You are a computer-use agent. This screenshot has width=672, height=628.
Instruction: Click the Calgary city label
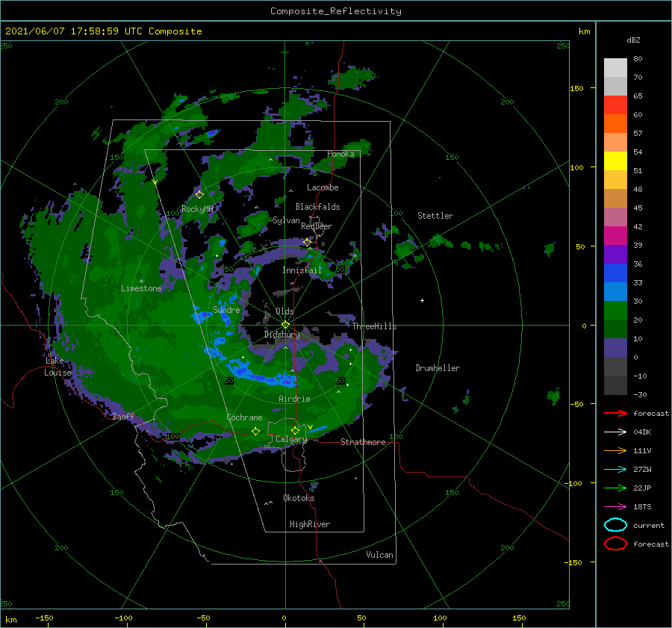click(291, 439)
